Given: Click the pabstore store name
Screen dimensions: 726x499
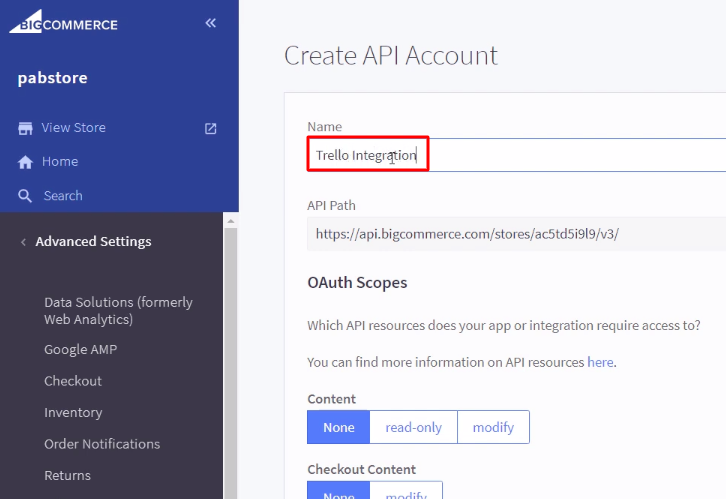Looking at the screenshot, I should (x=52, y=78).
